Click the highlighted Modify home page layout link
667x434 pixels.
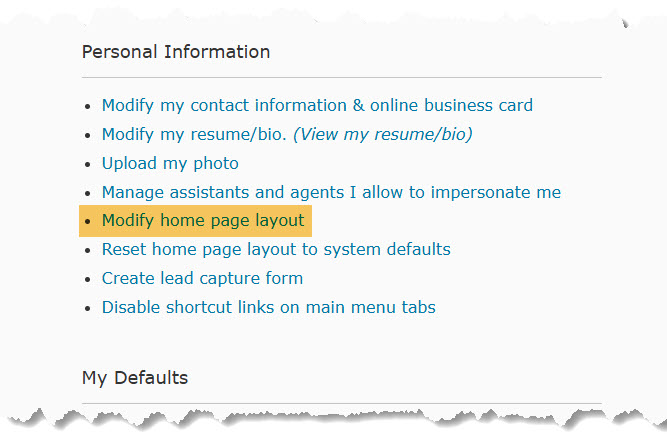coord(203,221)
